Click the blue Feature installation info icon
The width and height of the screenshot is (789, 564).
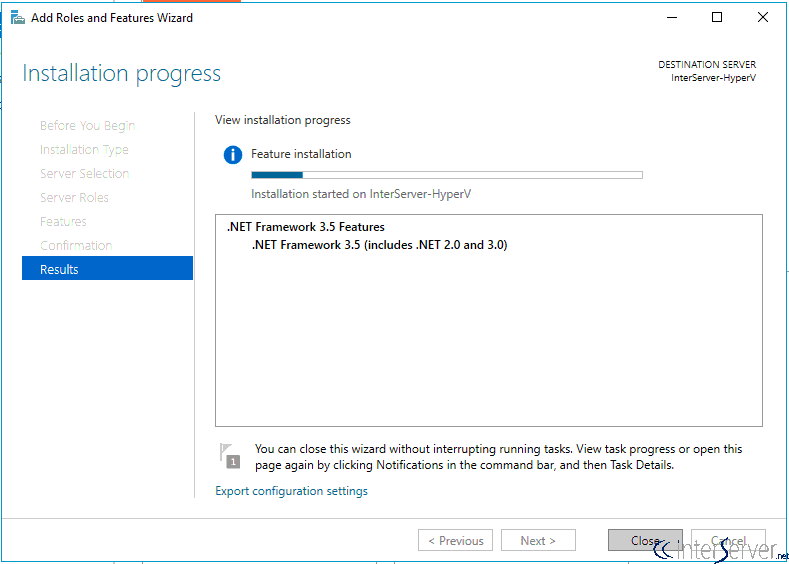pyautogui.click(x=232, y=154)
